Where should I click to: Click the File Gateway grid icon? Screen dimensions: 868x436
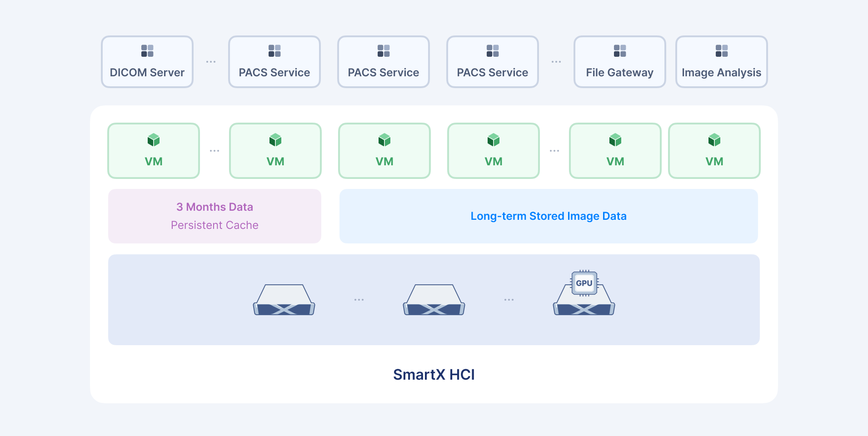[x=620, y=51]
